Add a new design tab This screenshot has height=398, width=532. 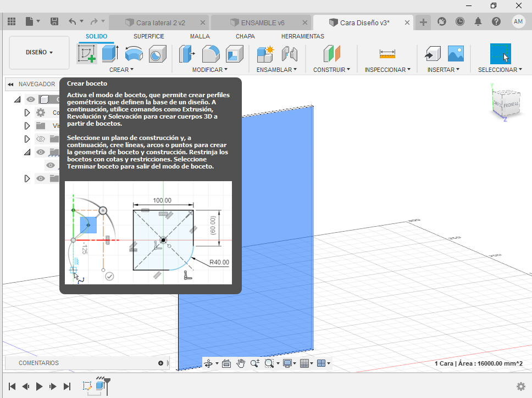pyautogui.click(x=423, y=23)
